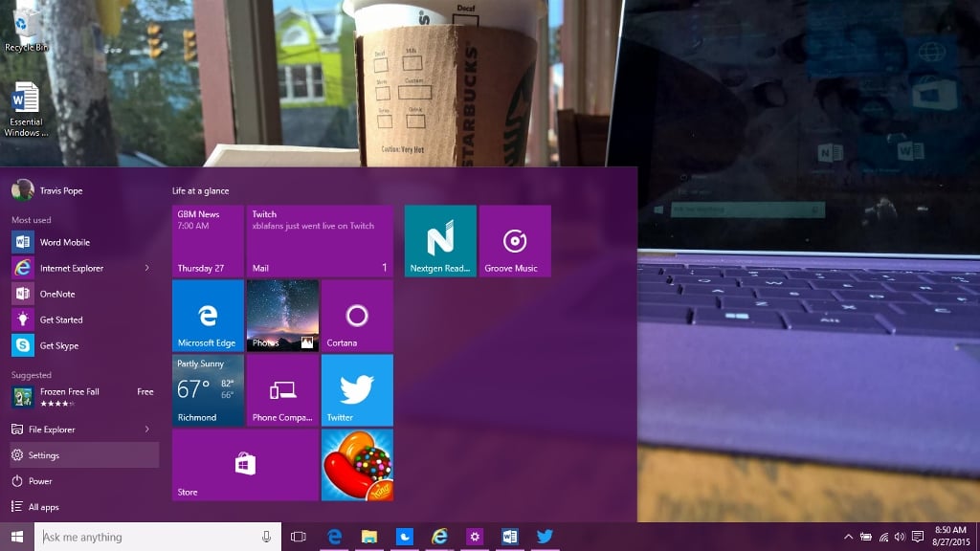Open the Action Center notifications icon
Viewport: 980px width, 551px height.
point(918,537)
